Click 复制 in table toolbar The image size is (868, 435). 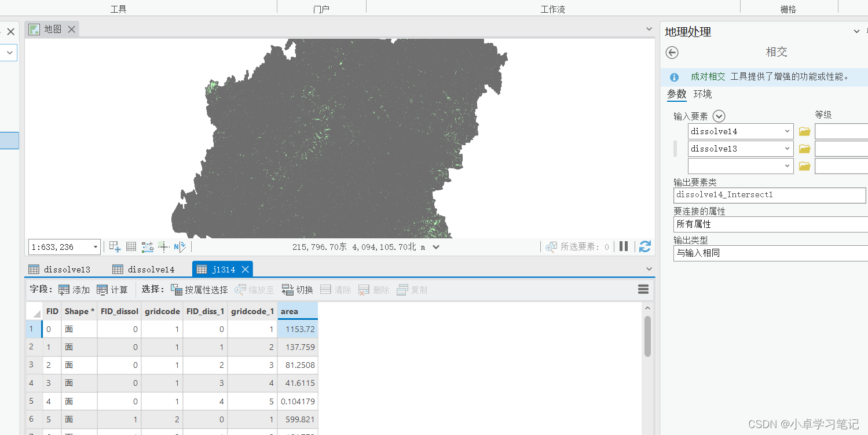click(412, 290)
